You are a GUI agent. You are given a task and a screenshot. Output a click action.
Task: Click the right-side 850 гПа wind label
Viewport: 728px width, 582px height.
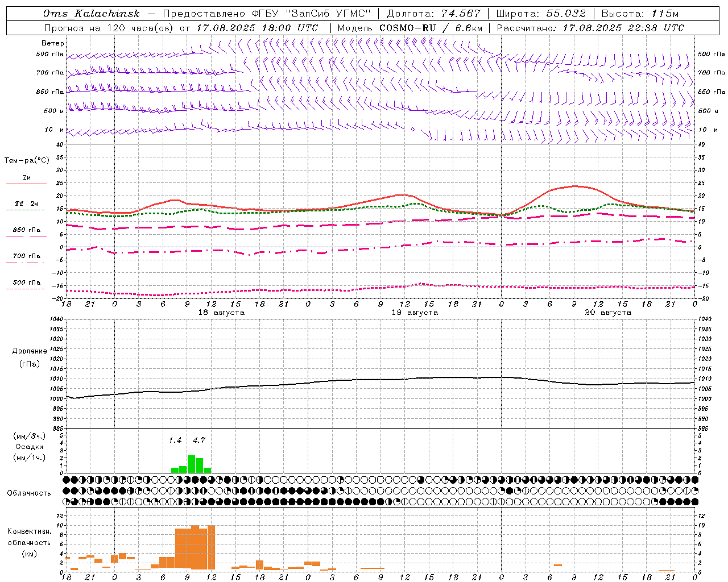[x=712, y=92]
